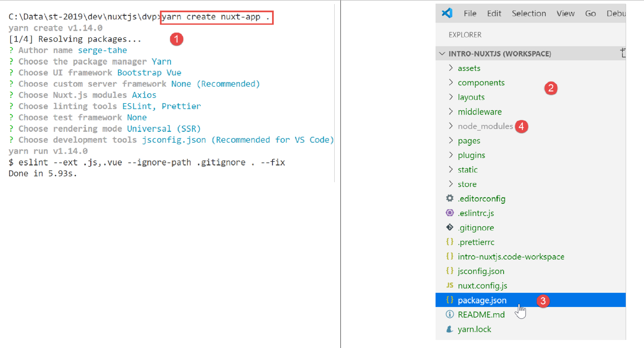
Task: Expand the node_modules folder chevron
Action: point(451,126)
